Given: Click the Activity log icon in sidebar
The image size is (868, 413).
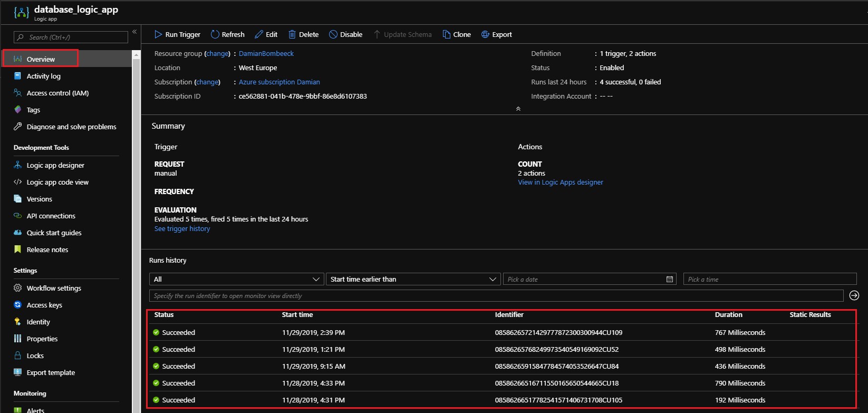Looking at the screenshot, I should tap(17, 76).
